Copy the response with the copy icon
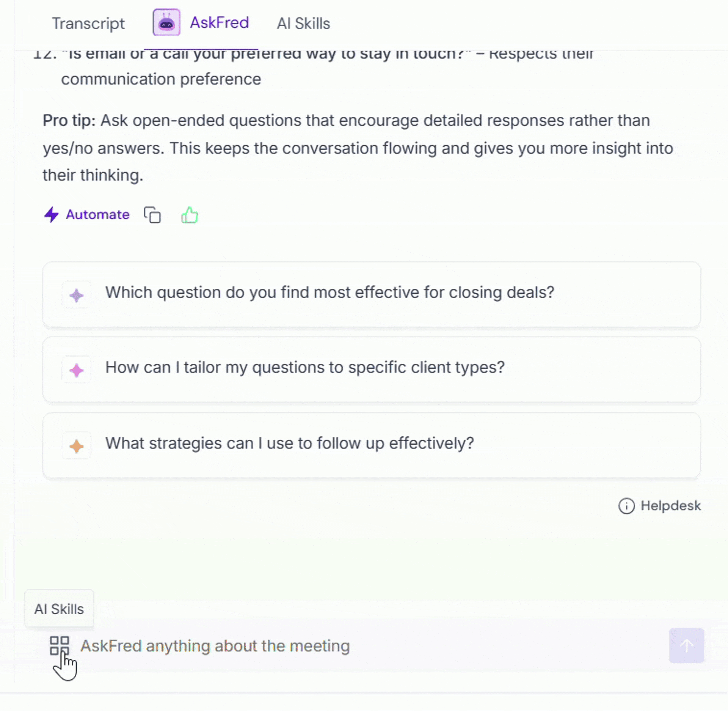The width and height of the screenshot is (728, 711). point(152,215)
